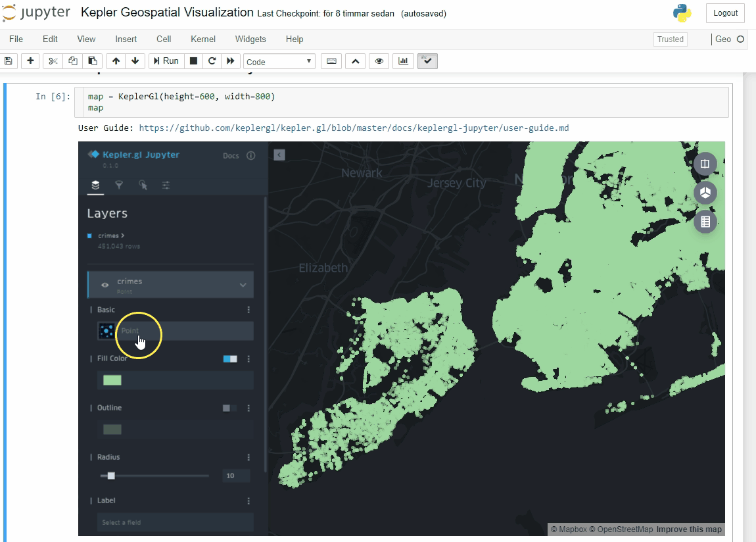
Task: Open the Kernel menu
Action: tap(203, 39)
